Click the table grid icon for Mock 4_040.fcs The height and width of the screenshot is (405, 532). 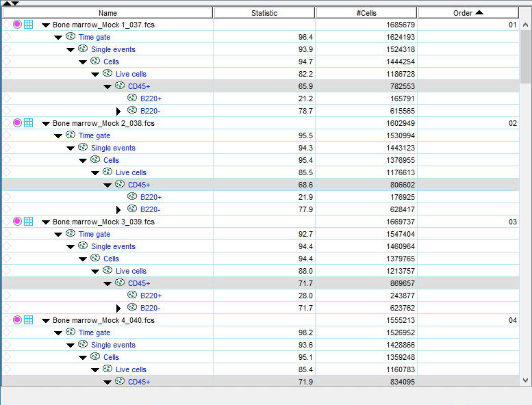point(28,320)
